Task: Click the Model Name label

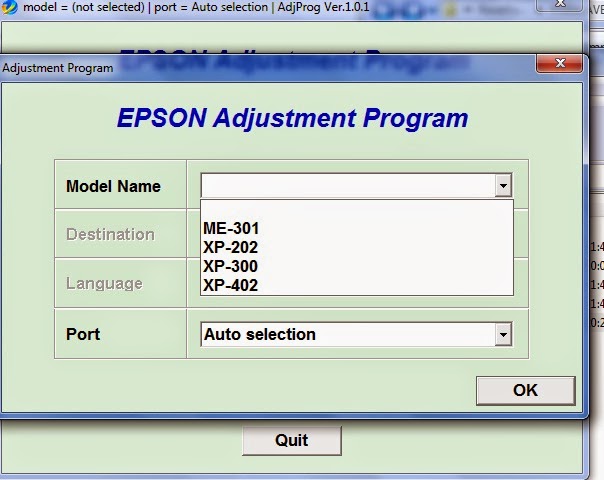Action: pos(113,186)
